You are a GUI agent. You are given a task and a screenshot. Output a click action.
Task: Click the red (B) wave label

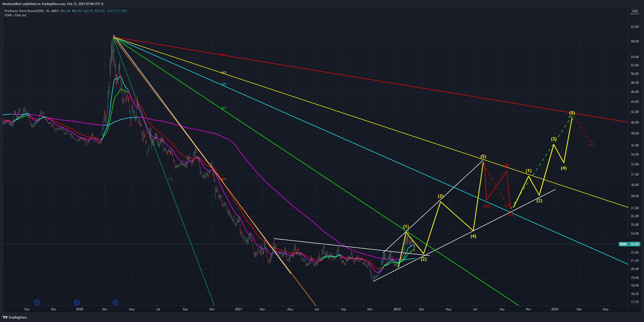[507, 165]
